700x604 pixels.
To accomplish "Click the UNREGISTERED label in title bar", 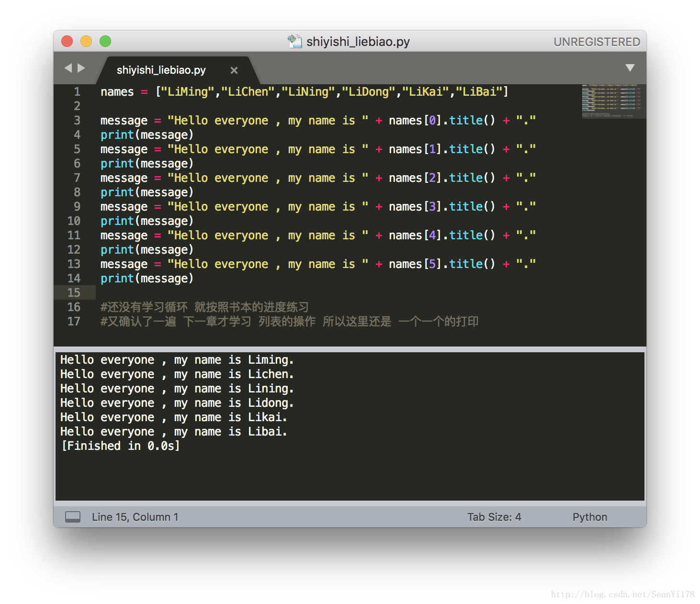I will tap(597, 42).
